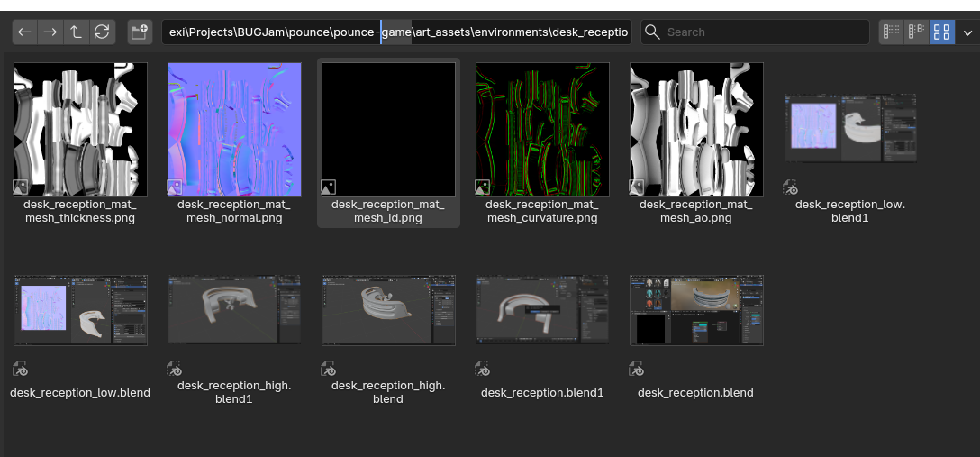The image size is (980, 457).
Task: Switch to vertical list display mode
Action: pos(892,32)
